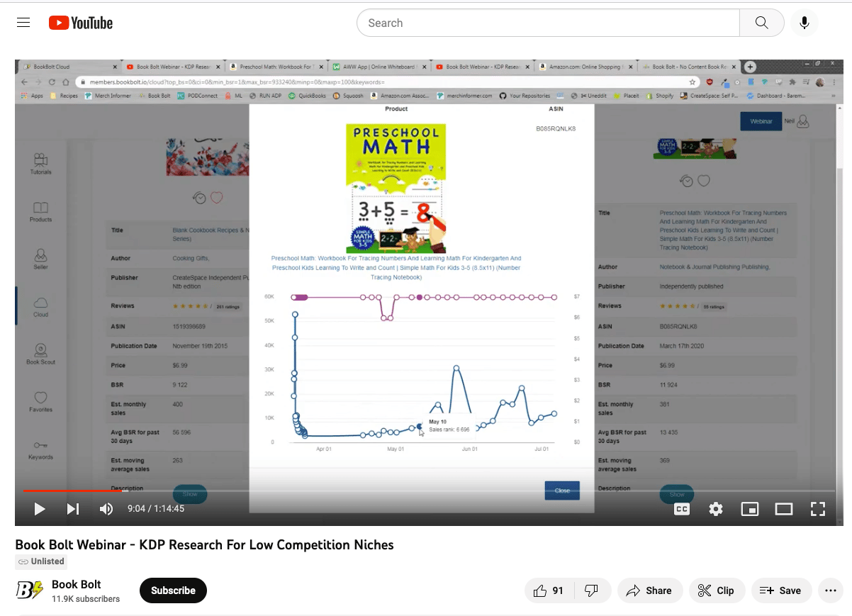Subscribe to Book Bolt channel

[x=173, y=590]
